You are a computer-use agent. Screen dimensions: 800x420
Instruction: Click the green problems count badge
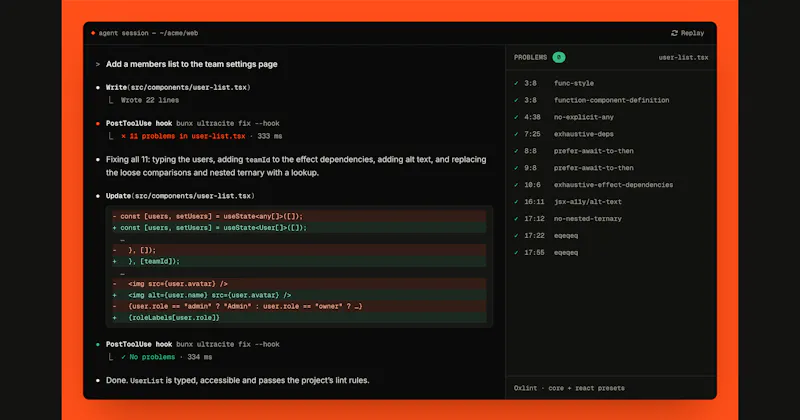point(559,57)
